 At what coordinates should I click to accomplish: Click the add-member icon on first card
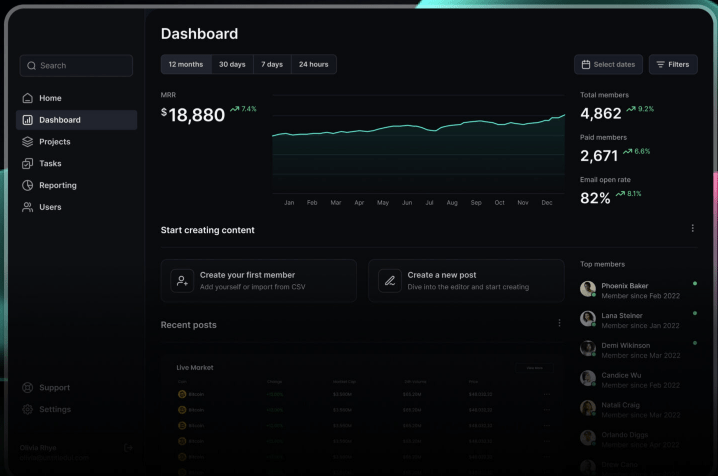182,281
